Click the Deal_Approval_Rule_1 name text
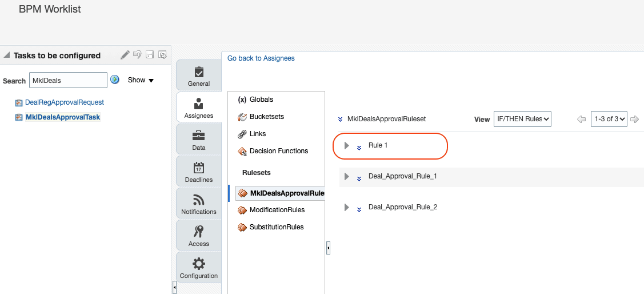The width and height of the screenshot is (644, 294). (x=402, y=176)
